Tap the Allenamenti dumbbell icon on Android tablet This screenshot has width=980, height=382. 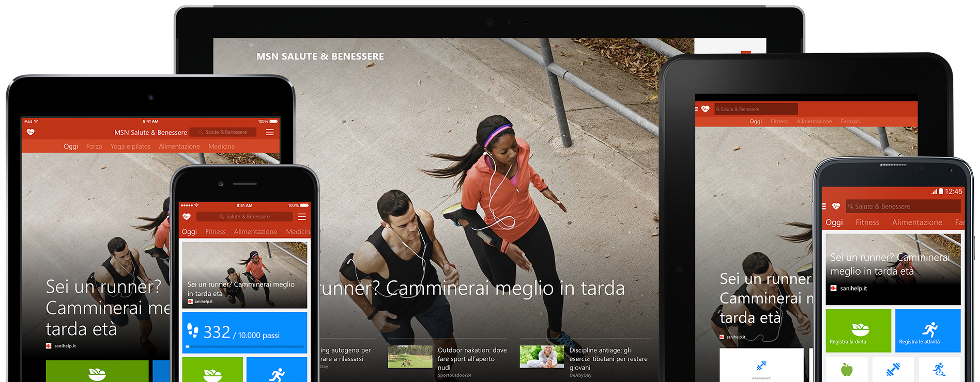761,366
